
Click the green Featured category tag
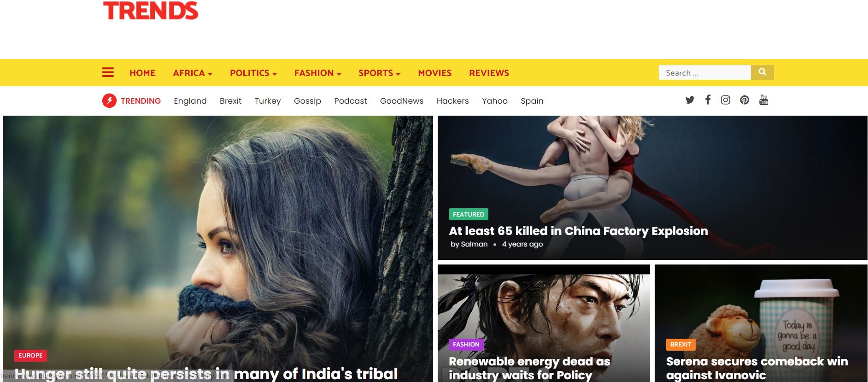tap(469, 214)
